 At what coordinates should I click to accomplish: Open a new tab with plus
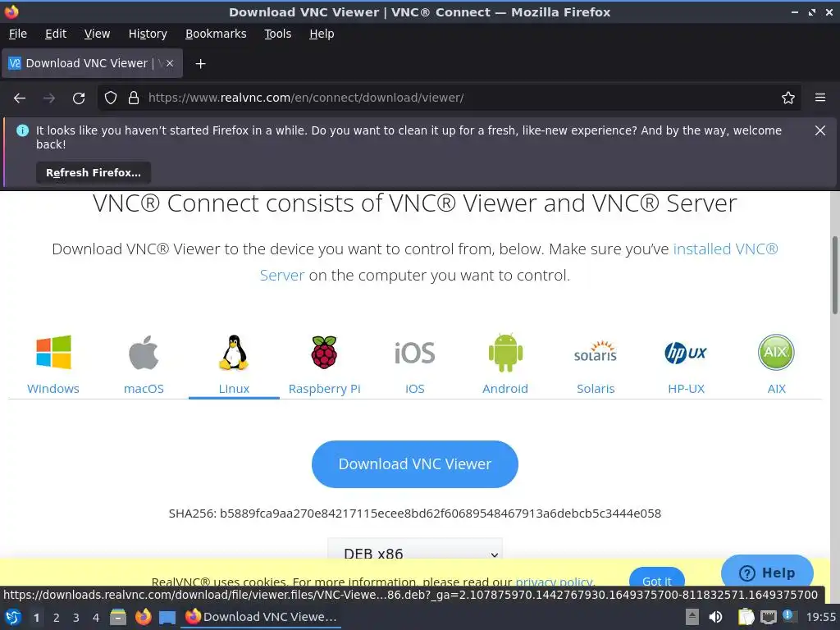tap(200, 64)
